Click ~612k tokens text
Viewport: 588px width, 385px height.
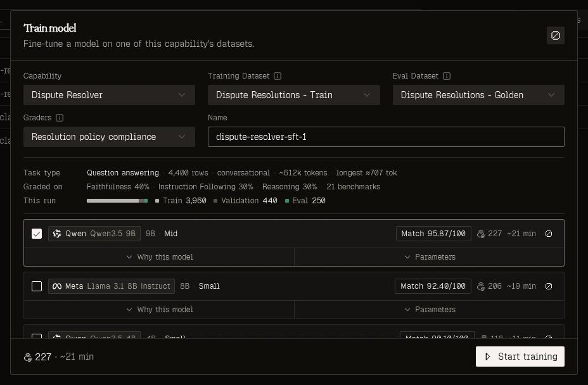(x=303, y=173)
